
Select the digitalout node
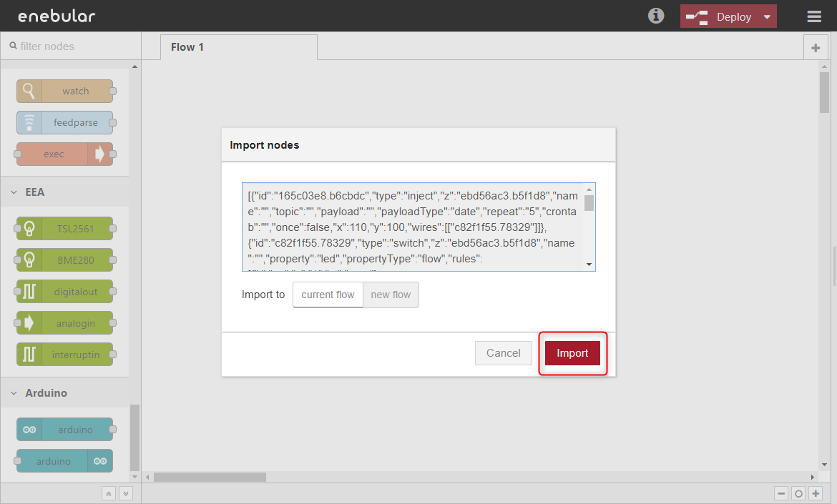[65, 292]
